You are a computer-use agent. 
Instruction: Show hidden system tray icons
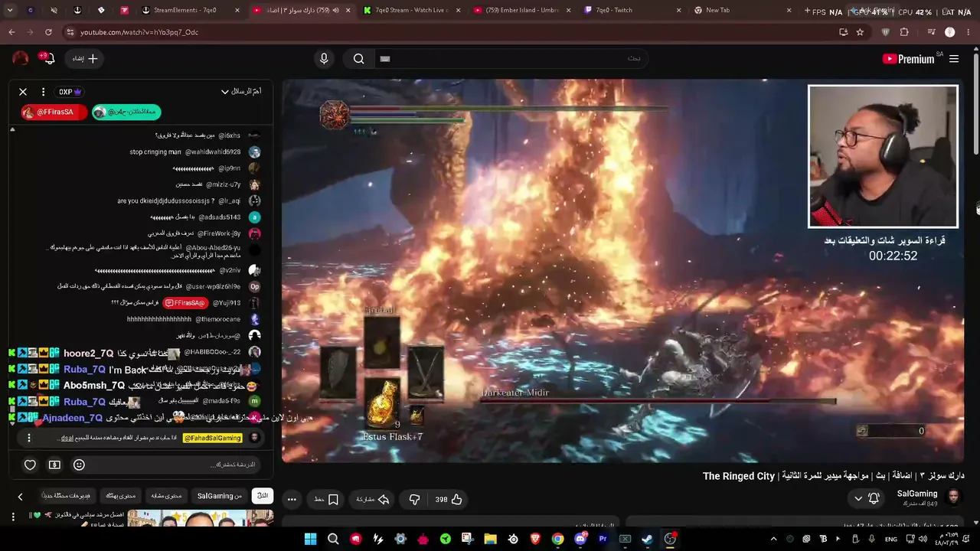773,539
